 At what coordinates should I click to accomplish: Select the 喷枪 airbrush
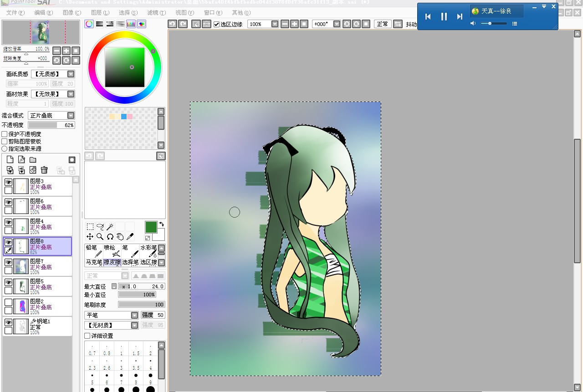(x=112, y=250)
